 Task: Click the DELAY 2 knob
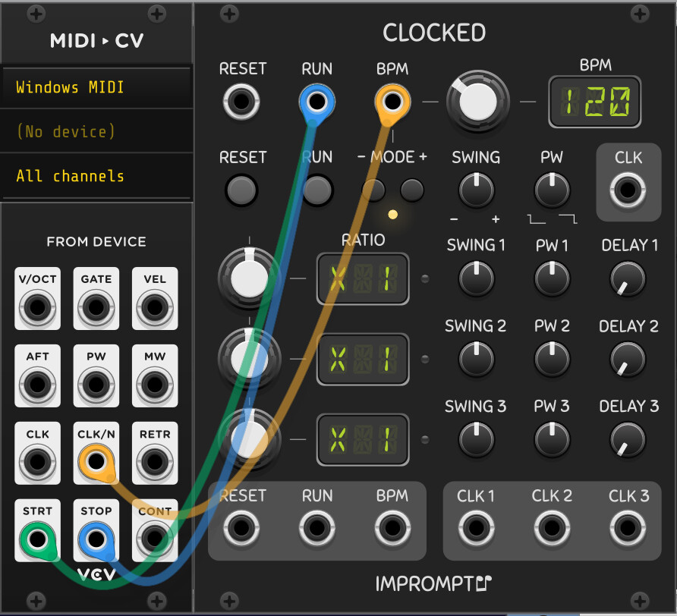[x=628, y=359]
